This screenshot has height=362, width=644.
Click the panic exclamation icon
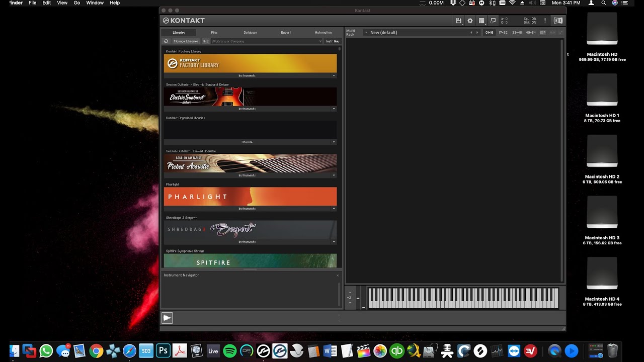tap(545, 21)
